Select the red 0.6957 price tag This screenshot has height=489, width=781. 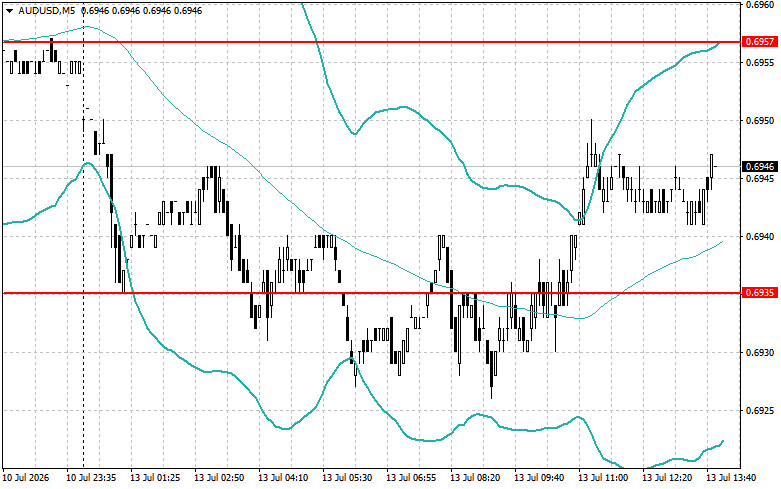[x=760, y=42]
